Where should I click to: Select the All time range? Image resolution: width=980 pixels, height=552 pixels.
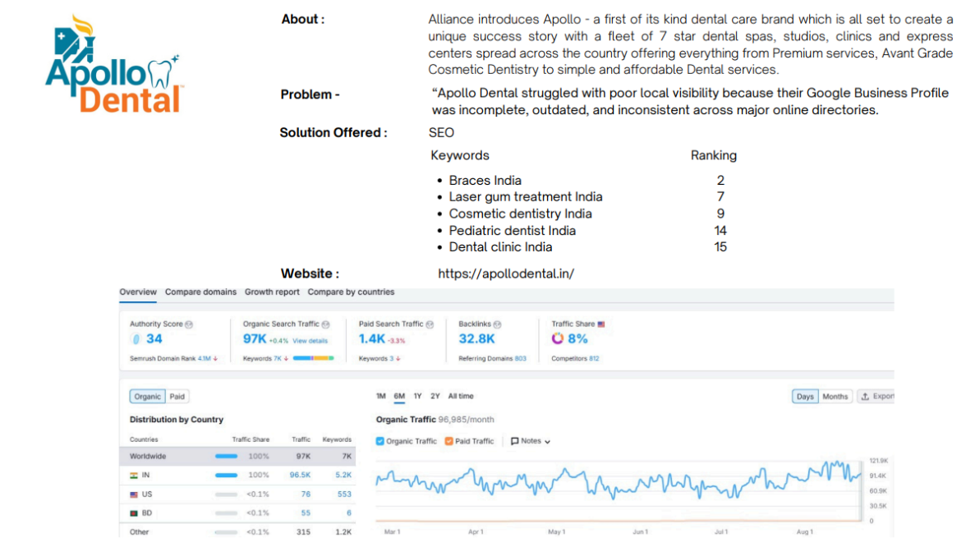(461, 397)
